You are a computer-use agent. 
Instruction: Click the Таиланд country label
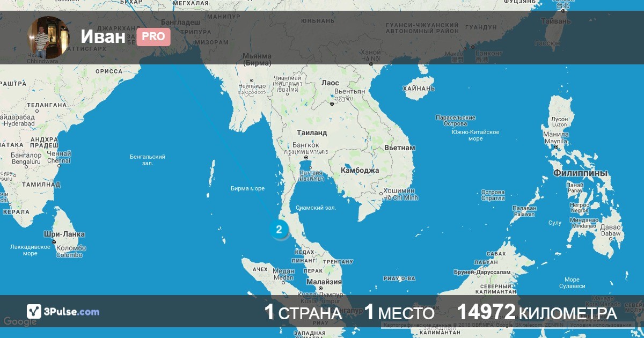click(x=311, y=132)
